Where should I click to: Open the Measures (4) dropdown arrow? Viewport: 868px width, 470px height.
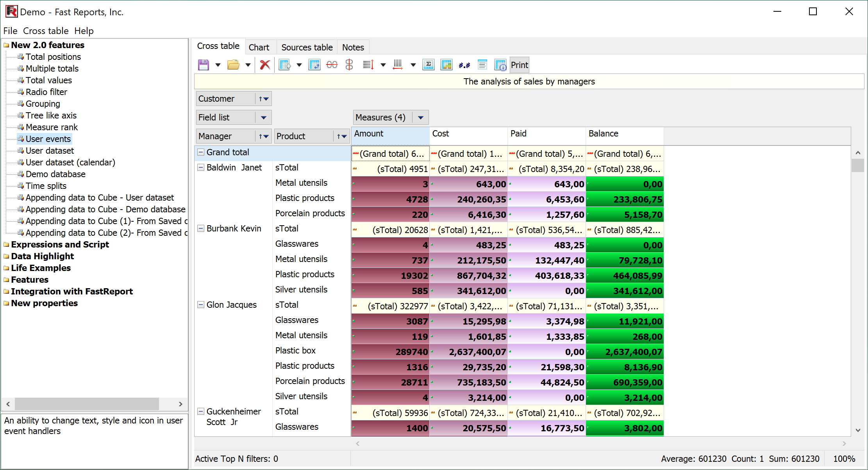coord(421,117)
